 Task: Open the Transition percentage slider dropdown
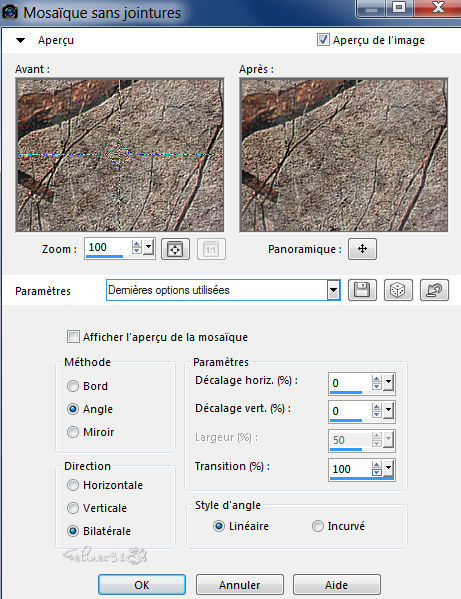point(388,468)
